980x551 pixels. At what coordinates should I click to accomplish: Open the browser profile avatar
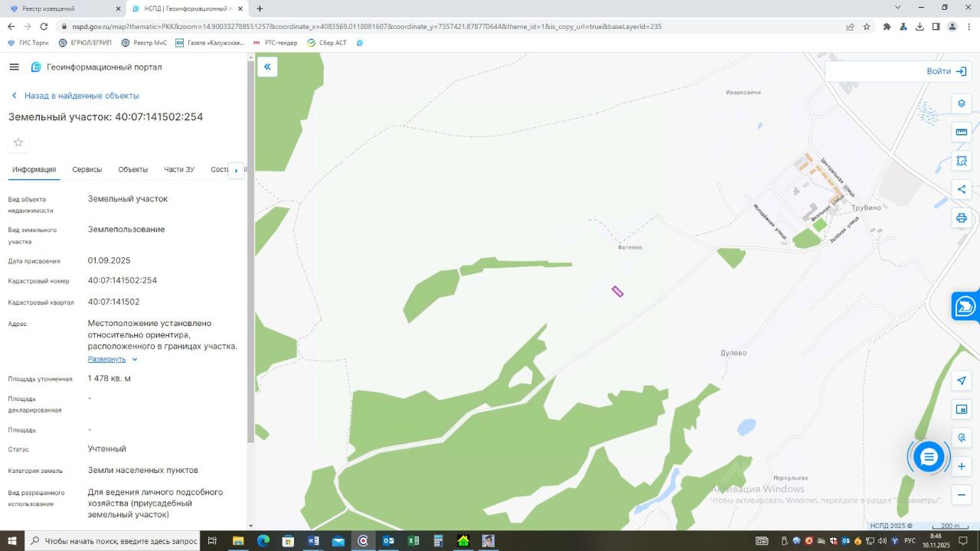tap(952, 26)
